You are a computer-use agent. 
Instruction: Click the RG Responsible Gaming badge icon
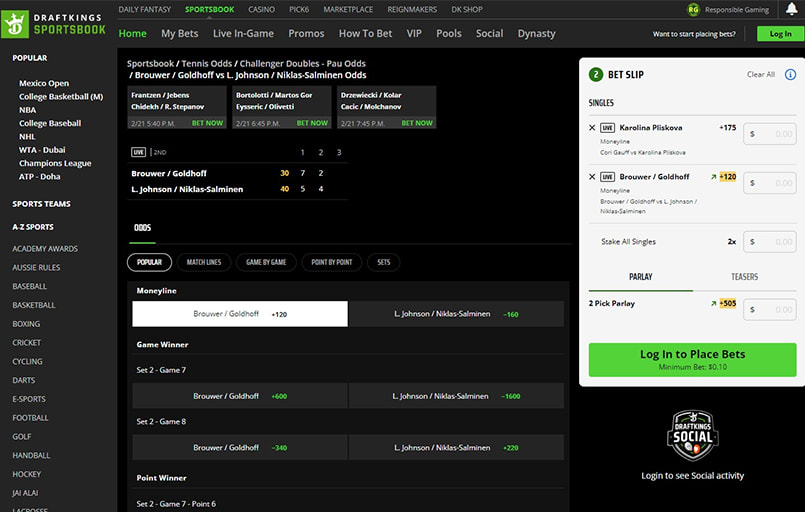(693, 9)
